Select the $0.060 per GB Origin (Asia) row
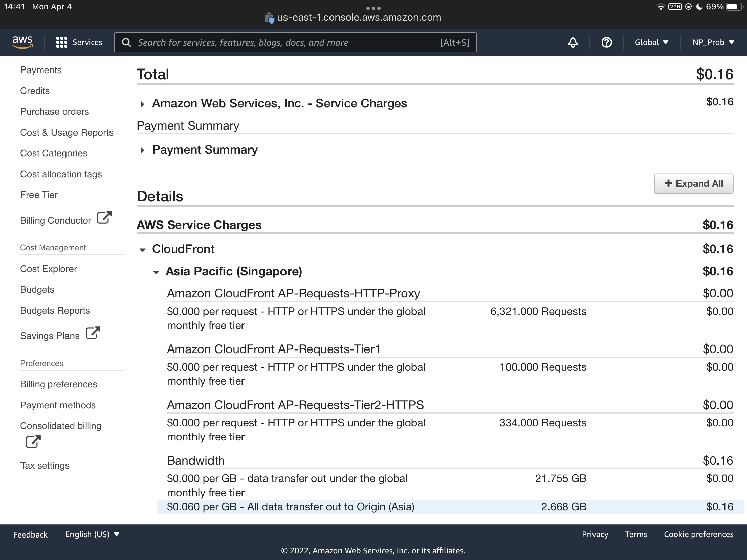Screen dimensions: 747x560 click(x=450, y=507)
